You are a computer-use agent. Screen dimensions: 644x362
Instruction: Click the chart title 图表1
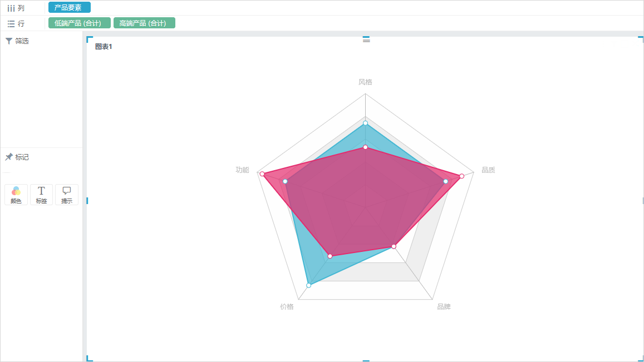coord(104,46)
